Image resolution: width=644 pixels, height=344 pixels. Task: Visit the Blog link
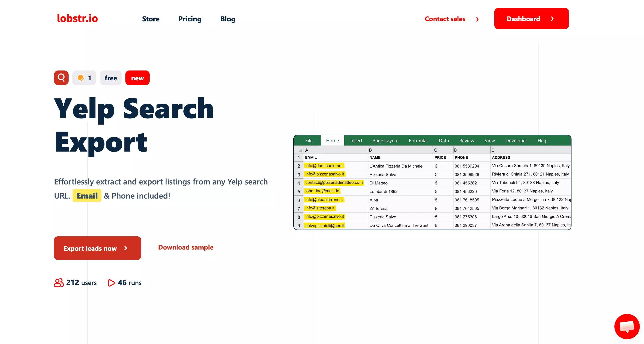228,19
